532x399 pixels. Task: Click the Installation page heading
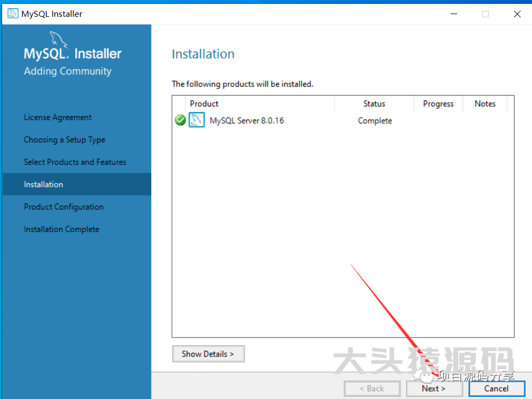coord(203,54)
